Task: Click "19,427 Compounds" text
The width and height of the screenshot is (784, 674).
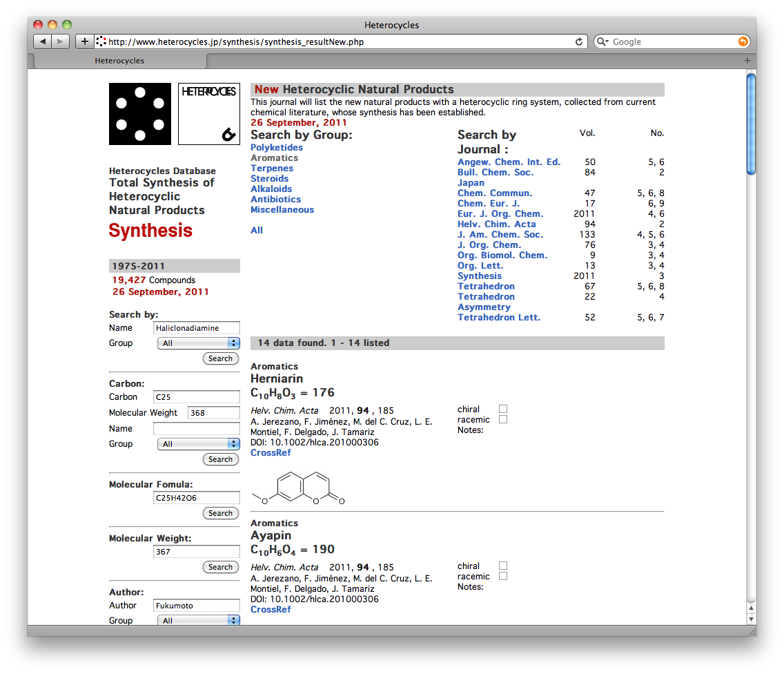Action: pyautogui.click(x=153, y=280)
